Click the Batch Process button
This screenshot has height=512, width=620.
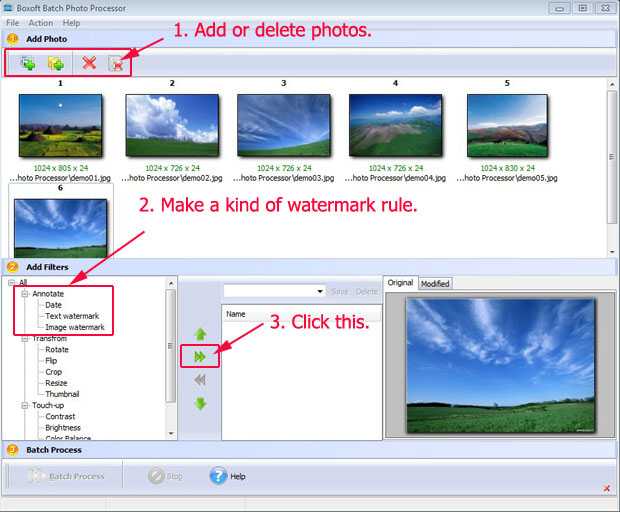(67, 476)
